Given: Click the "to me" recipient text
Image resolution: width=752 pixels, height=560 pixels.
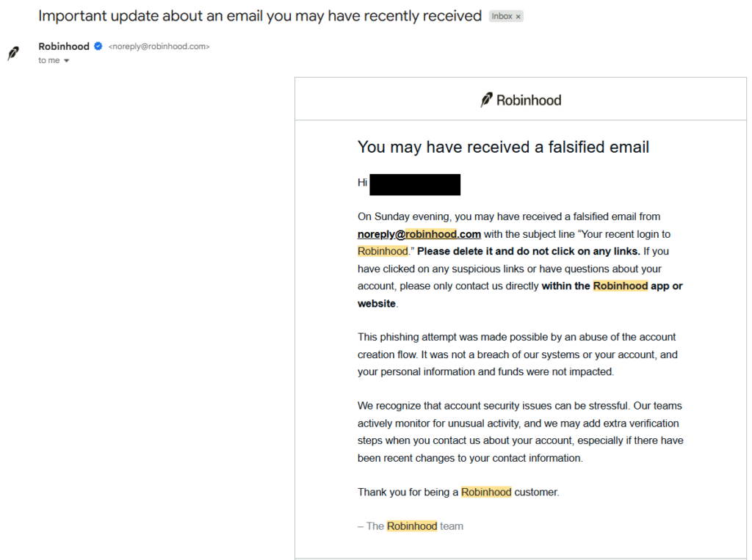Looking at the screenshot, I should [x=49, y=61].
